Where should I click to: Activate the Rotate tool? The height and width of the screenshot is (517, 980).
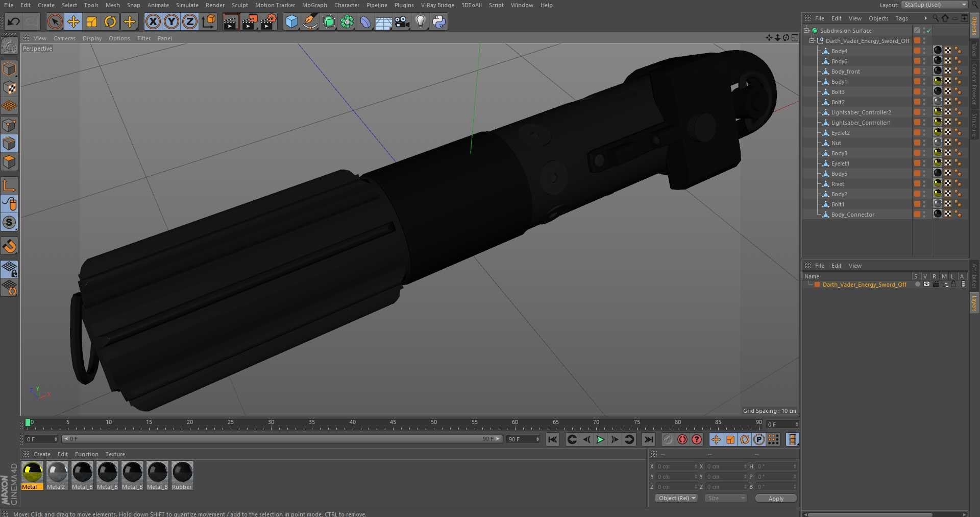pos(110,21)
